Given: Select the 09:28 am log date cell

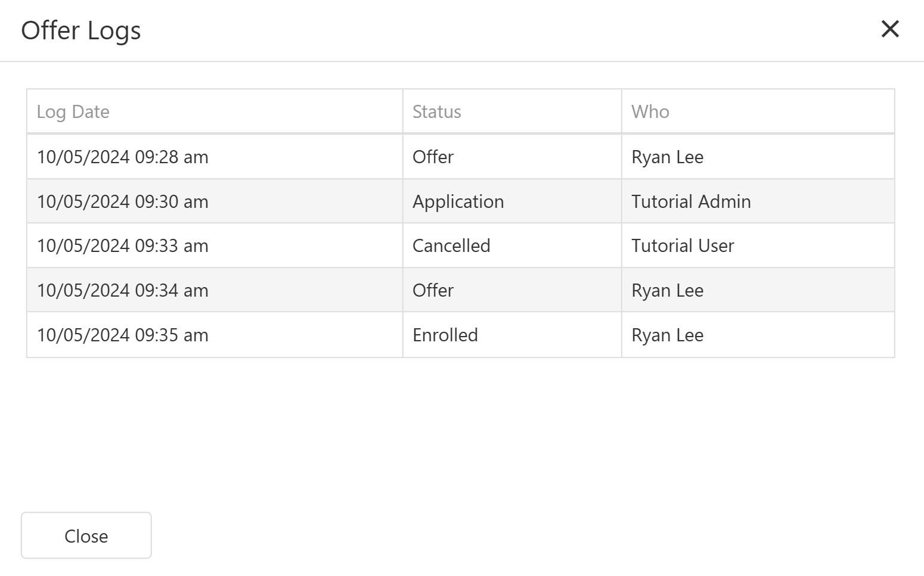Looking at the screenshot, I should point(123,157).
